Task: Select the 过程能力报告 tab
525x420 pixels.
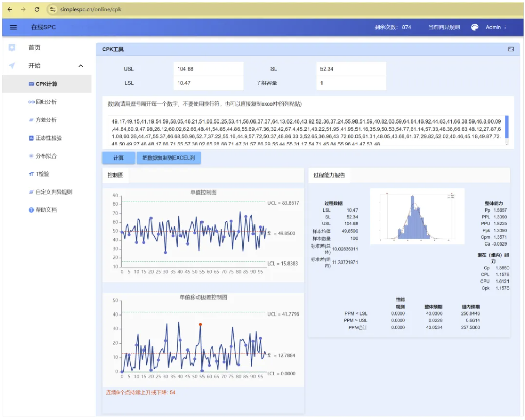Action: (329, 176)
